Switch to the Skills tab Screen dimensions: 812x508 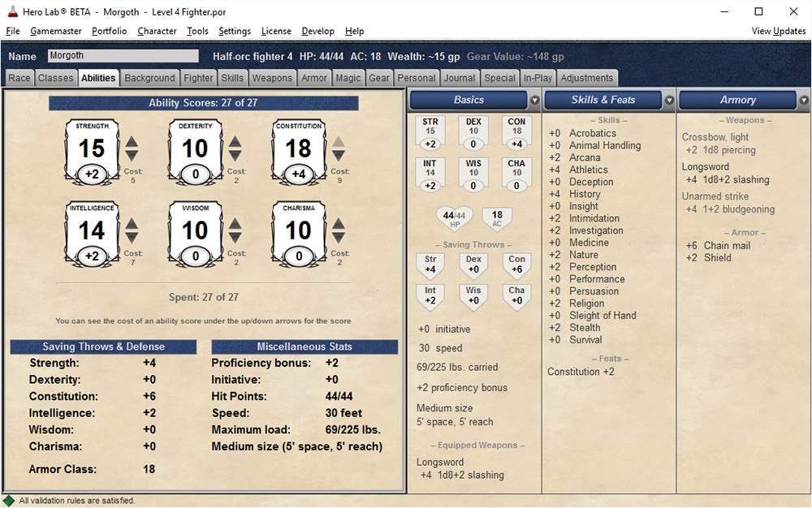click(x=232, y=78)
